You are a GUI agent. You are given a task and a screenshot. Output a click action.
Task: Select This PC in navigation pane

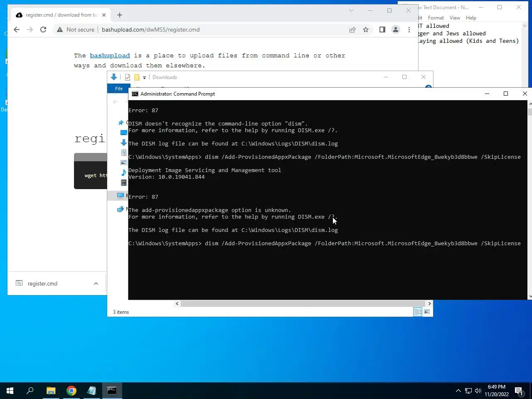(x=121, y=195)
